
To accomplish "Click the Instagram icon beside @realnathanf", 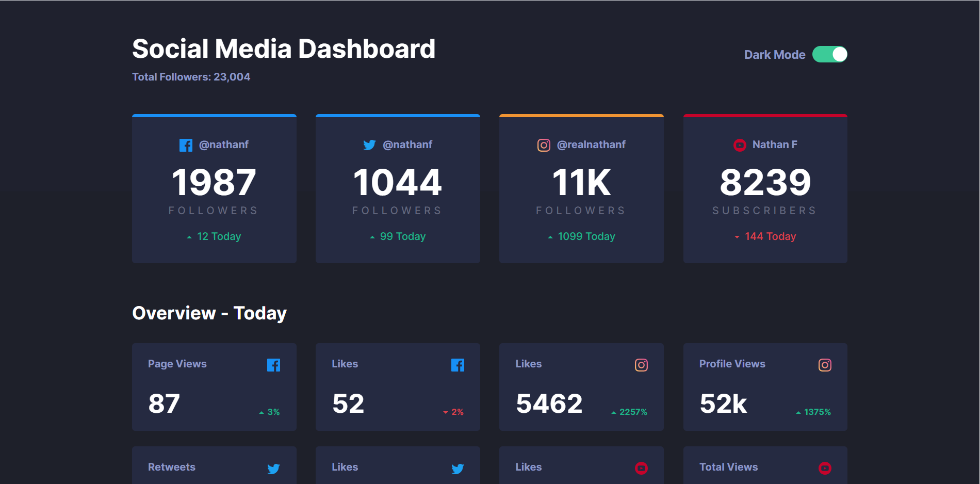I will (x=544, y=145).
